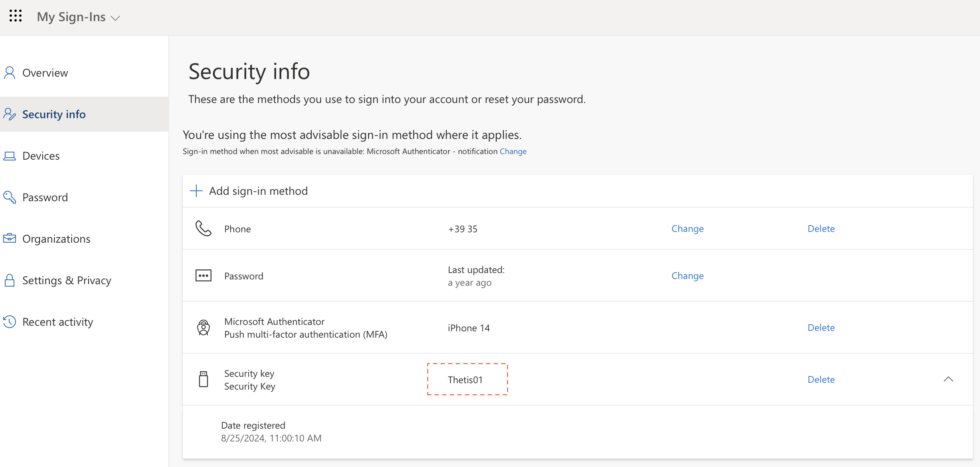Click the Thetis01 key name
Viewport: 980px width, 467px height.
(x=465, y=380)
